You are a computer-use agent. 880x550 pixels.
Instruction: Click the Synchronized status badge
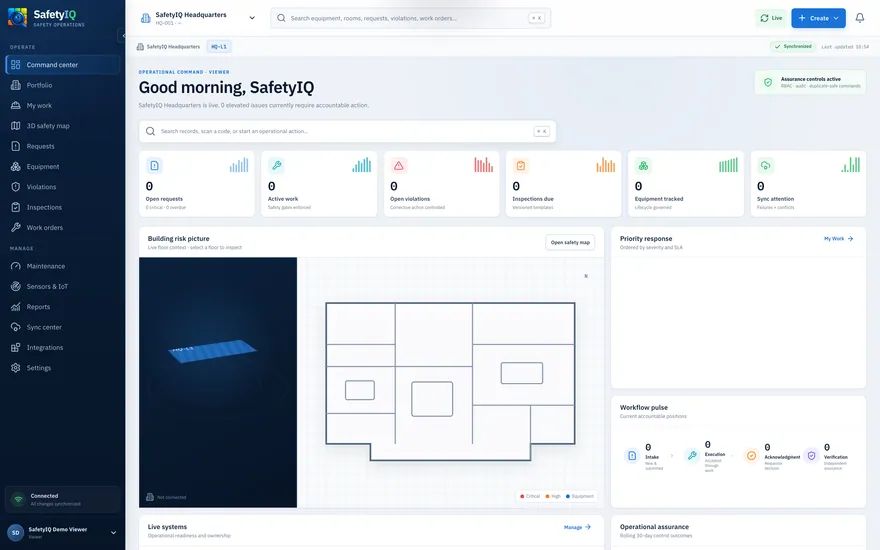pos(793,47)
